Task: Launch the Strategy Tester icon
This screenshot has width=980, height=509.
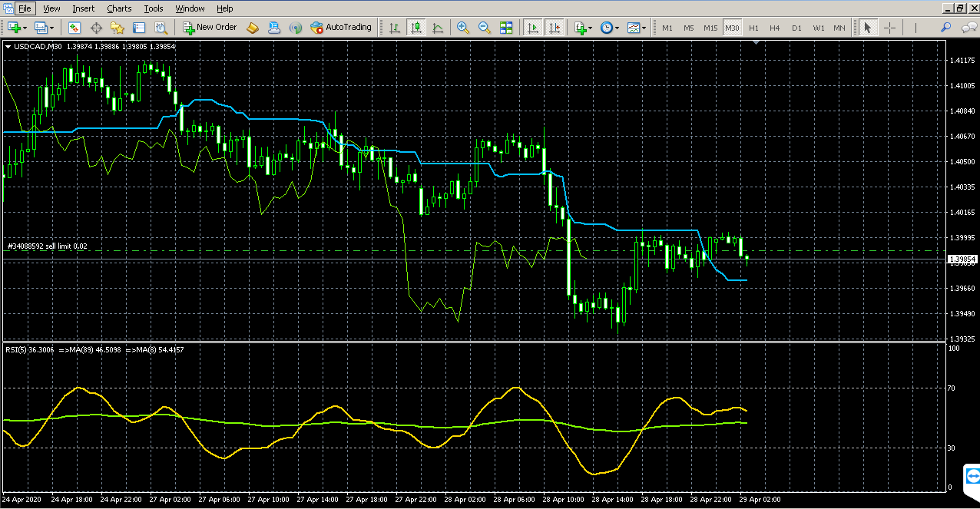Action: pyautogui.click(x=161, y=28)
